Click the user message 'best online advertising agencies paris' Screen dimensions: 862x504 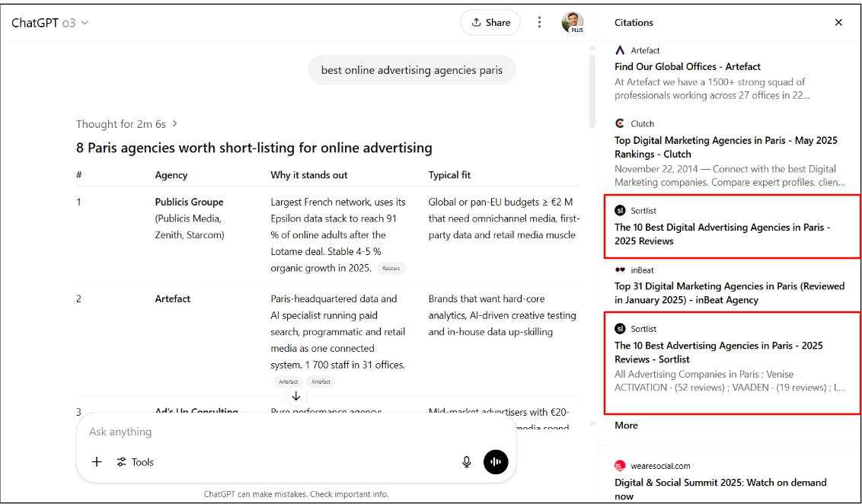(412, 70)
